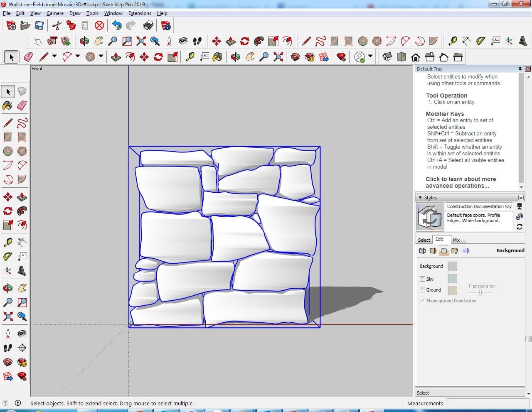The width and height of the screenshot is (532, 412).
Task: Expand the user account dropdown arrow
Action: click(370, 56)
